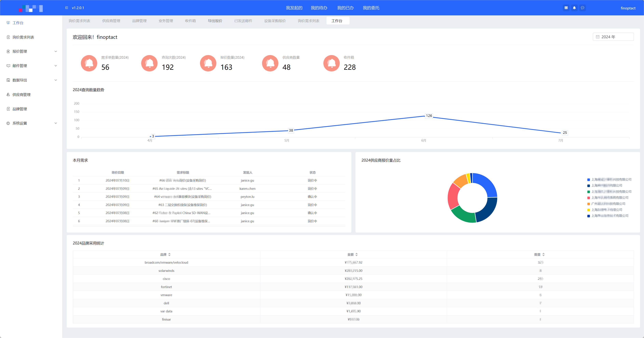The image size is (644, 338).
Task: Open the 2024 年 year picker field
Action: coord(613,37)
